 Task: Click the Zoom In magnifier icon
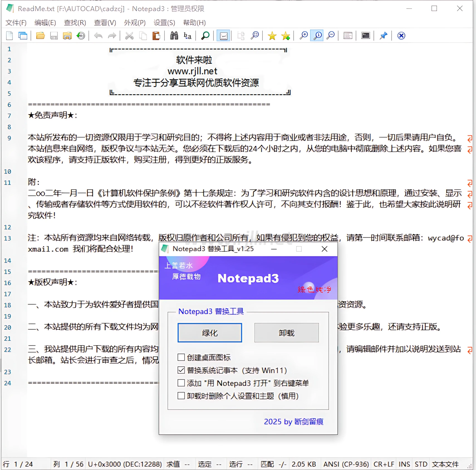(x=303, y=36)
